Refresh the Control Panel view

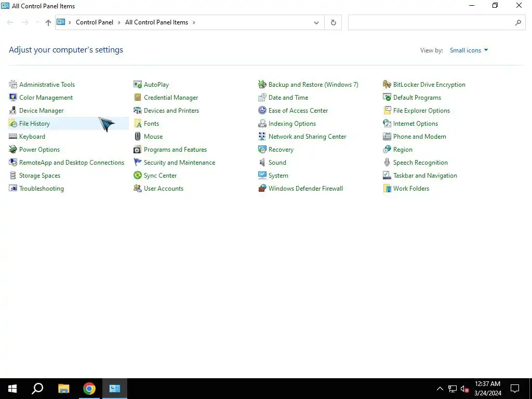(333, 23)
